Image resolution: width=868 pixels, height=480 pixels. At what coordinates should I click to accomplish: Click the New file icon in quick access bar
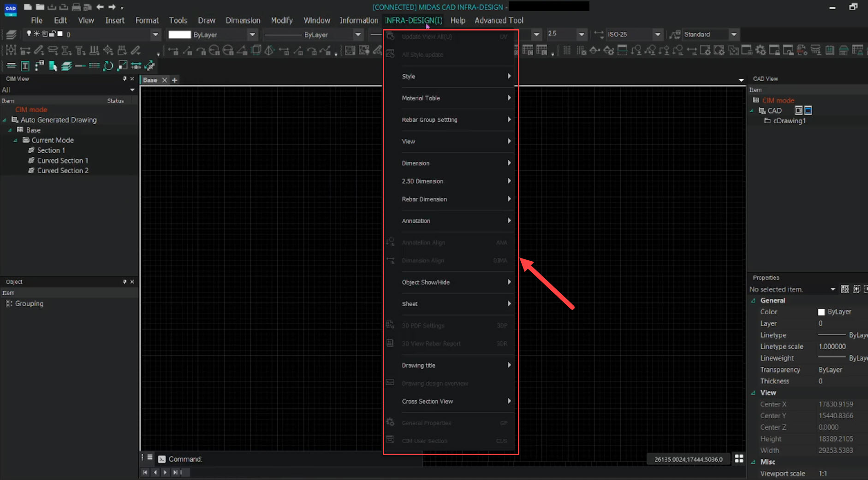[x=28, y=7]
